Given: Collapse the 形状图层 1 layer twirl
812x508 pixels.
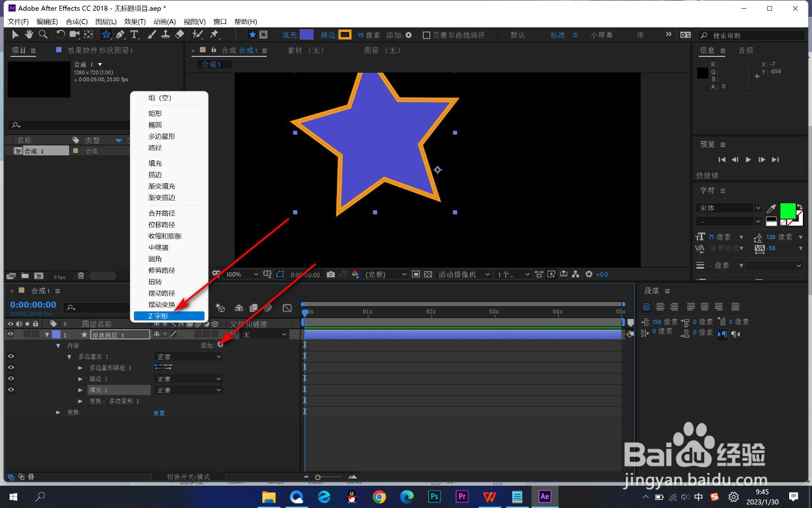Looking at the screenshot, I should [47, 335].
